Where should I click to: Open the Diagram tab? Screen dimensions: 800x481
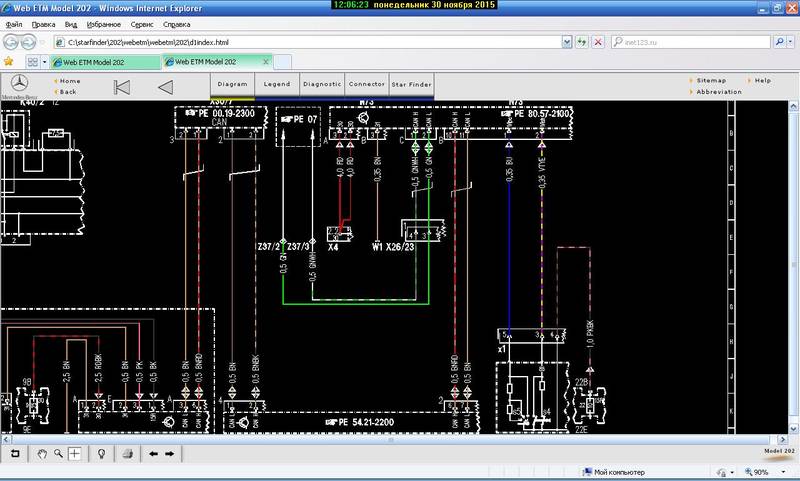coord(232,85)
